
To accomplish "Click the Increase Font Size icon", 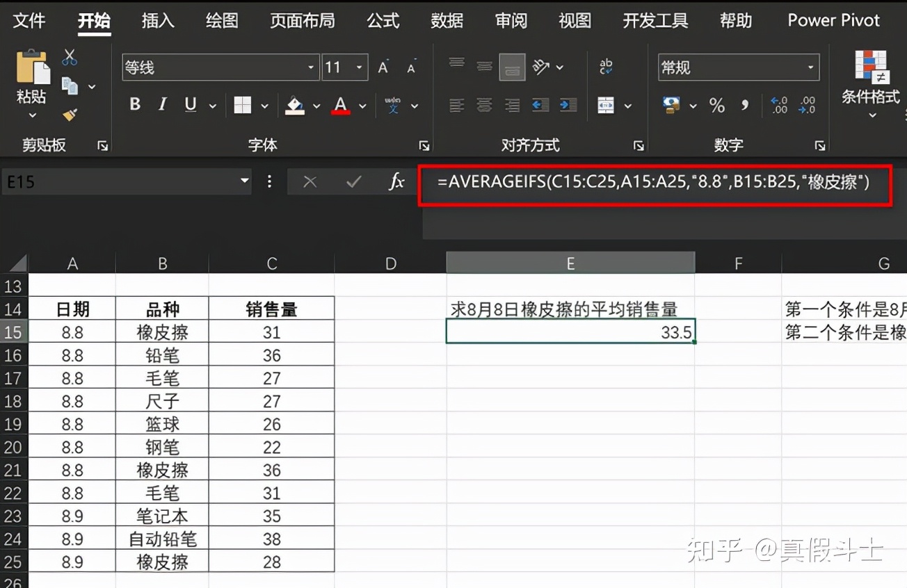I will pos(383,67).
